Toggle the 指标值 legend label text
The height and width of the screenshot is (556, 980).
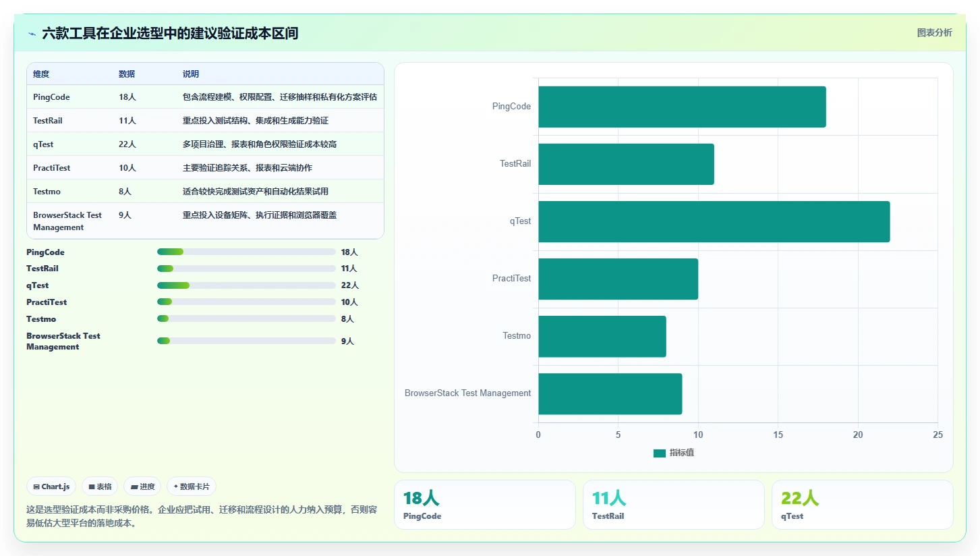point(681,453)
